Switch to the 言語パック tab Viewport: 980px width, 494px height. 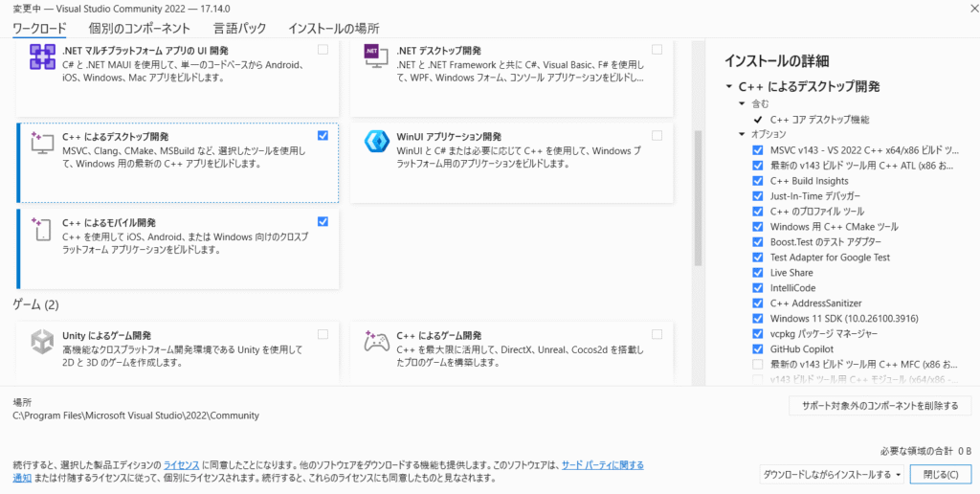point(239,28)
